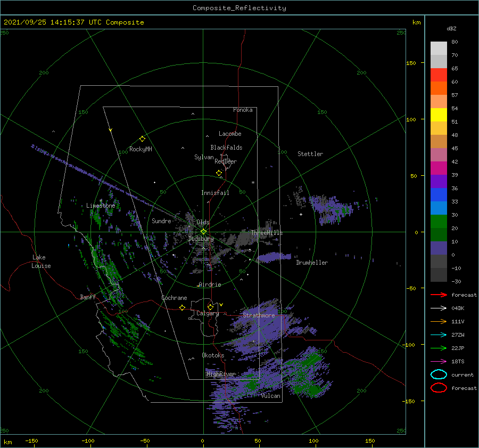Click the Limestone label
Screen dimensions: 479x448
(x=101, y=206)
